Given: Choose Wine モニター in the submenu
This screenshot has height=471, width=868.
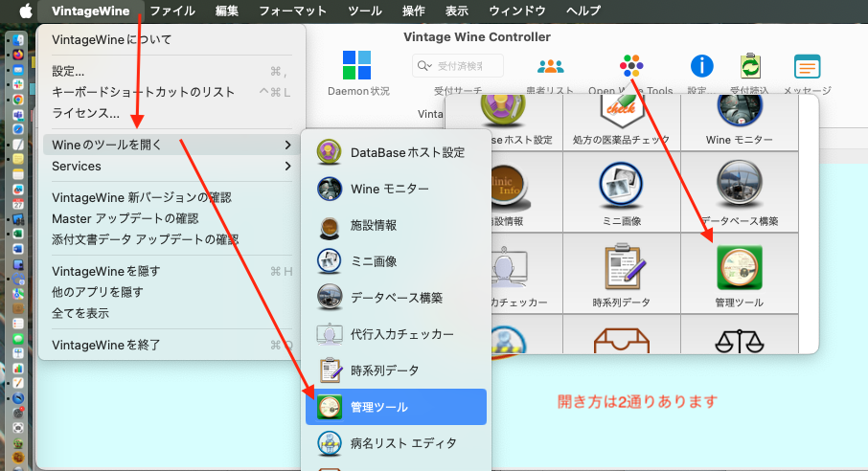Looking at the screenshot, I should click(396, 189).
